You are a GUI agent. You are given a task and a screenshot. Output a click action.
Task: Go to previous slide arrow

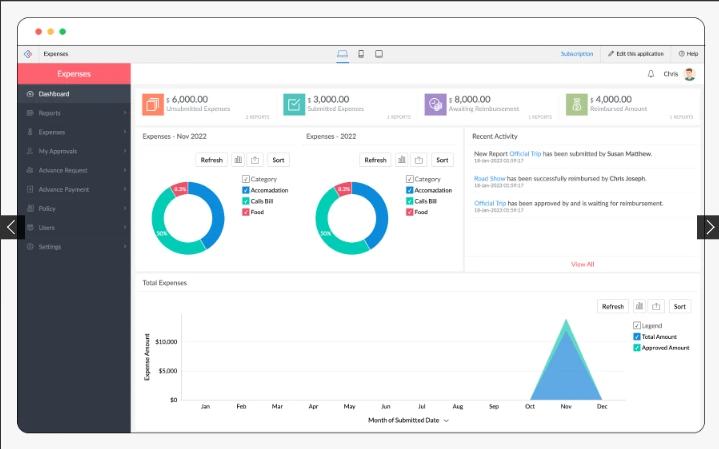point(11,227)
